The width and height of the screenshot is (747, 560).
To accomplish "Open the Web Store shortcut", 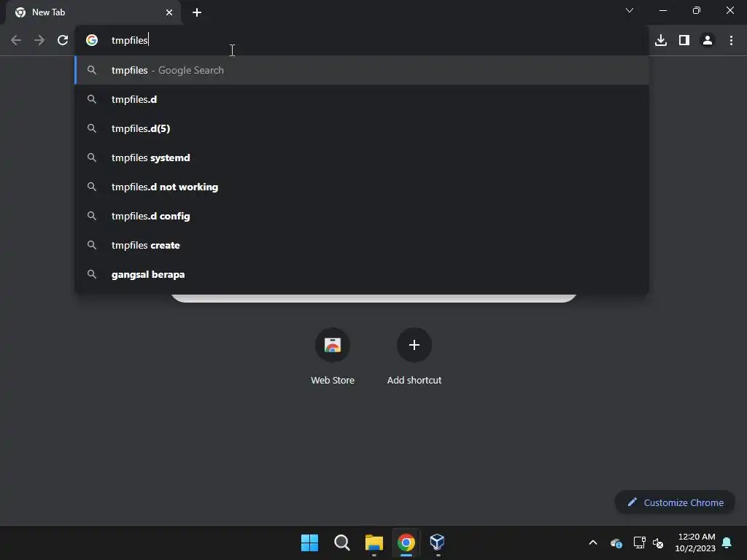I will [x=333, y=356].
